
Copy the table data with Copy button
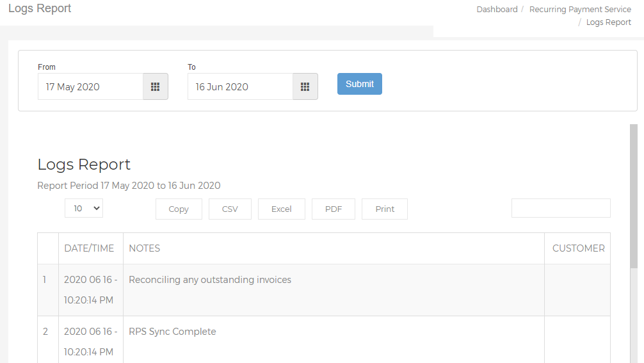click(x=179, y=209)
